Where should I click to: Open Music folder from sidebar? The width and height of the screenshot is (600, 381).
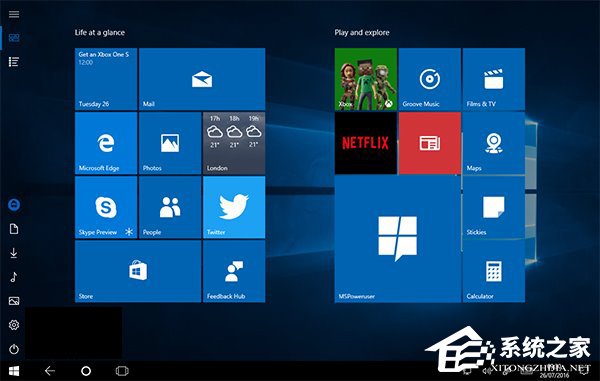pyautogui.click(x=14, y=277)
